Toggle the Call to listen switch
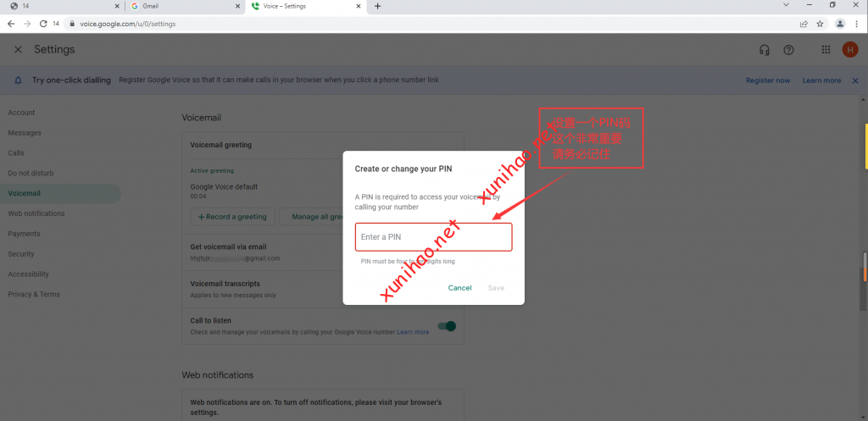This screenshot has height=421, width=868. click(447, 326)
